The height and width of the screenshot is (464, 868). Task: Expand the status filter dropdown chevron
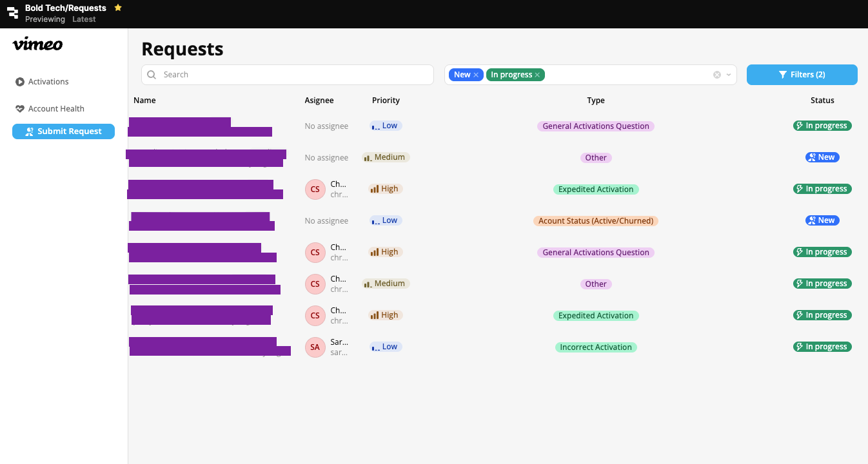[x=729, y=75]
